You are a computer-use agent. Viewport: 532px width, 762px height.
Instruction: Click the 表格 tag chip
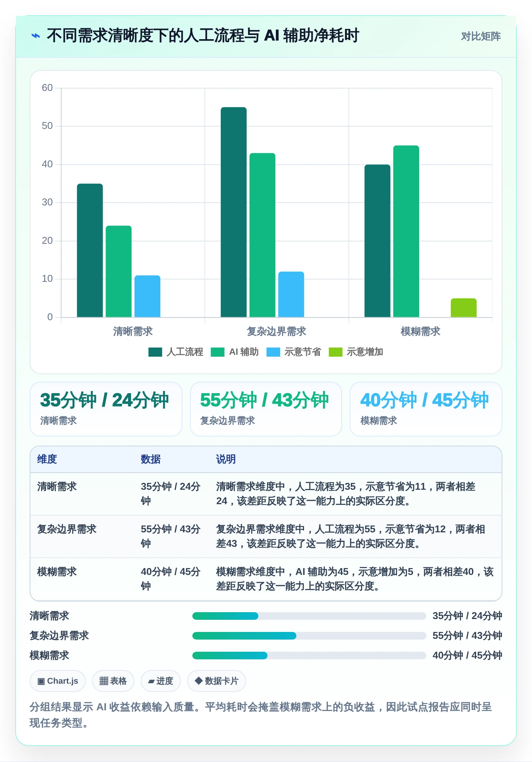click(x=113, y=681)
